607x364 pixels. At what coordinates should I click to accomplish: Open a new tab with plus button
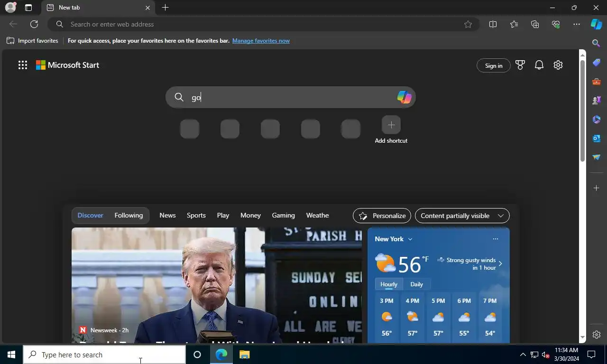[165, 8]
